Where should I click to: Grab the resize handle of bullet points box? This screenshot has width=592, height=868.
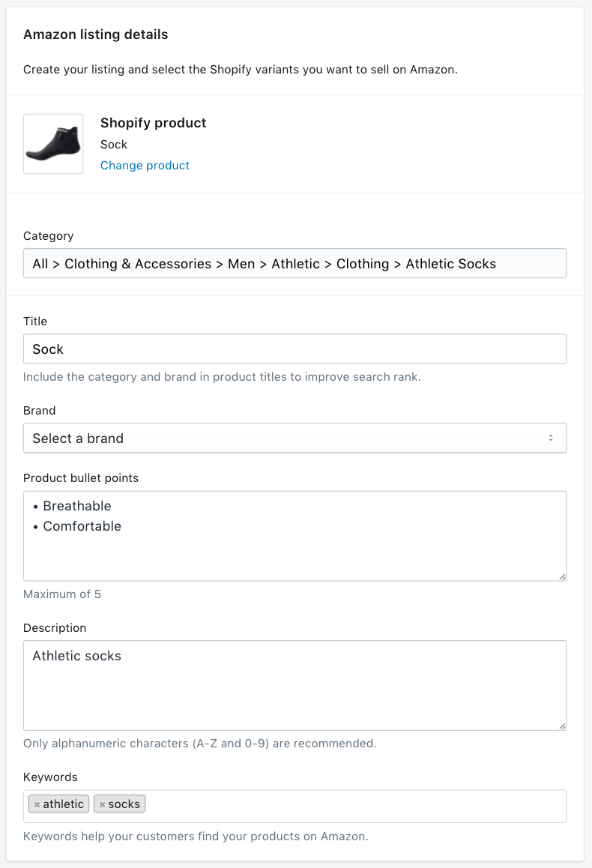[562, 576]
